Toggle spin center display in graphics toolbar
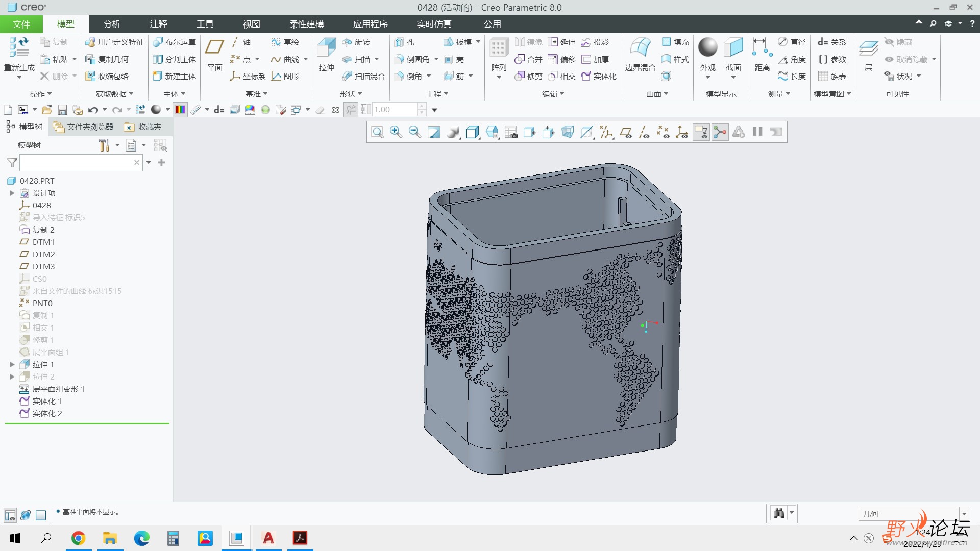The width and height of the screenshot is (980, 551). 720,132
